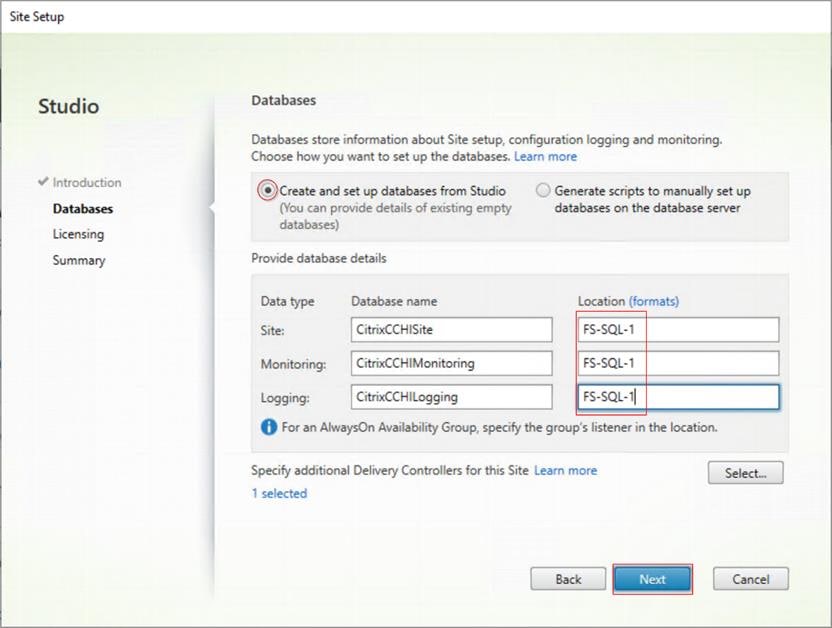Click the Monitoring database name field
The image size is (832, 628).
451,363
